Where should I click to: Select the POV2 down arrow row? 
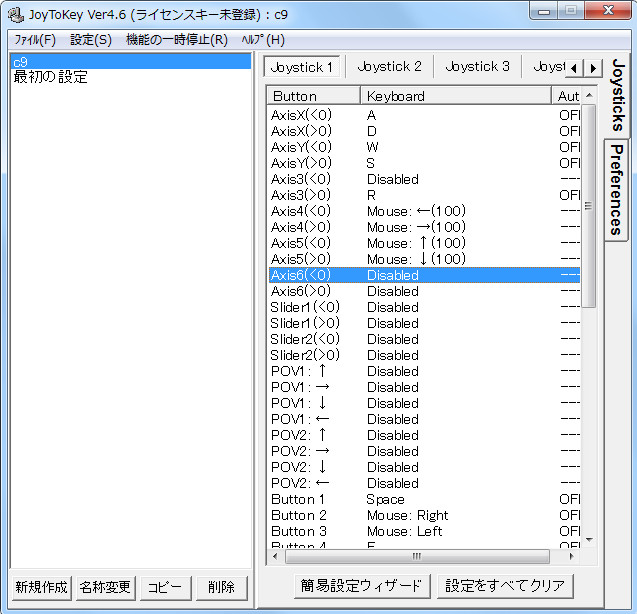tap(425, 467)
